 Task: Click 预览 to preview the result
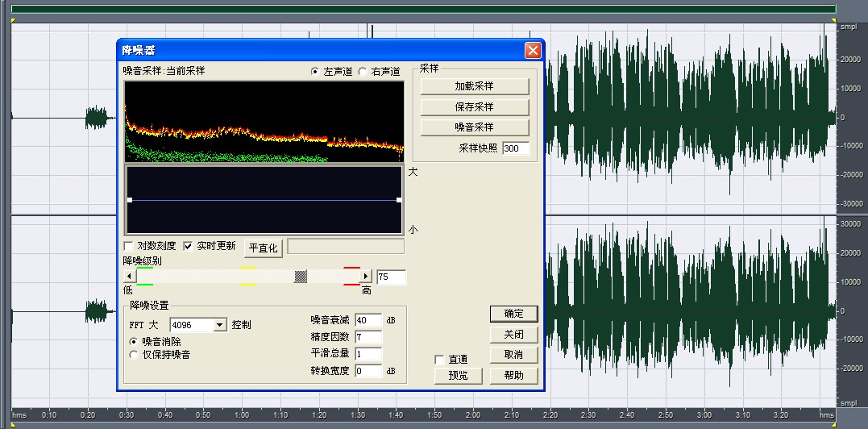pyautogui.click(x=458, y=375)
